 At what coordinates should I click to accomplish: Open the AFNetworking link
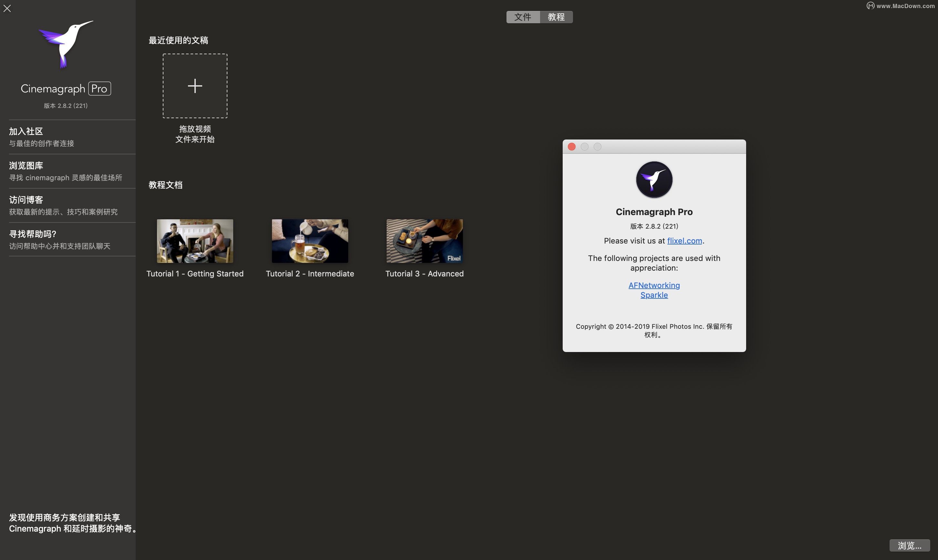(x=654, y=285)
